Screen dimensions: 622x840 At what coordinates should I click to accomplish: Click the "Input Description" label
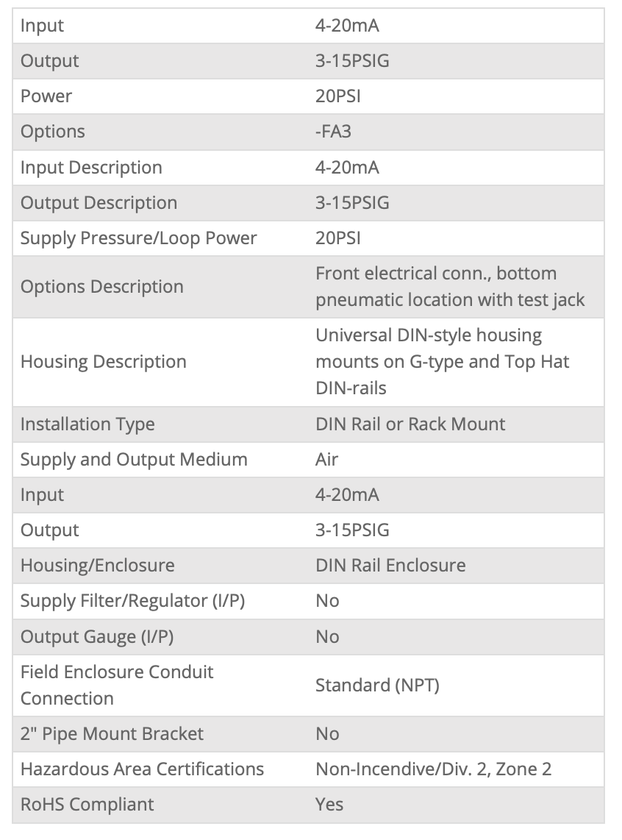(91, 167)
